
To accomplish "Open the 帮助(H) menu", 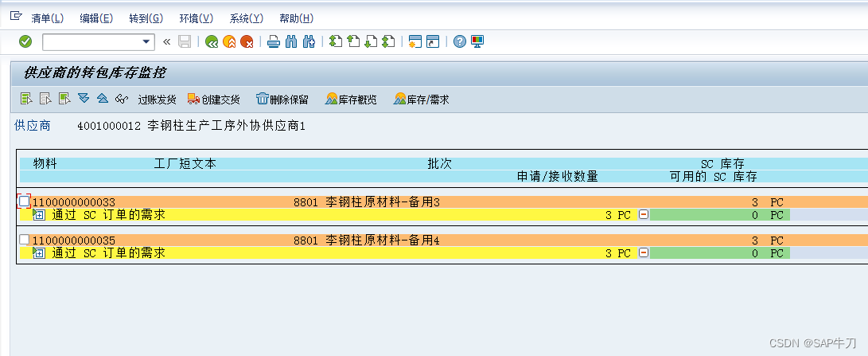I will (297, 18).
